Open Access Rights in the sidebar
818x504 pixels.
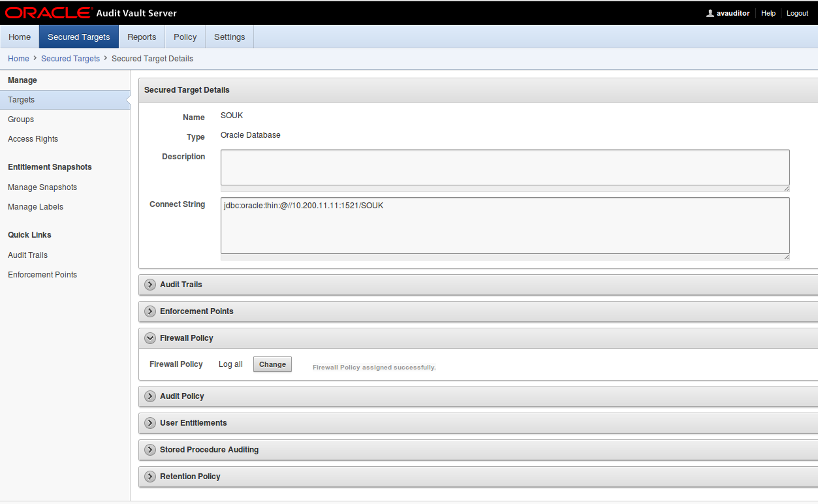[x=33, y=139]
